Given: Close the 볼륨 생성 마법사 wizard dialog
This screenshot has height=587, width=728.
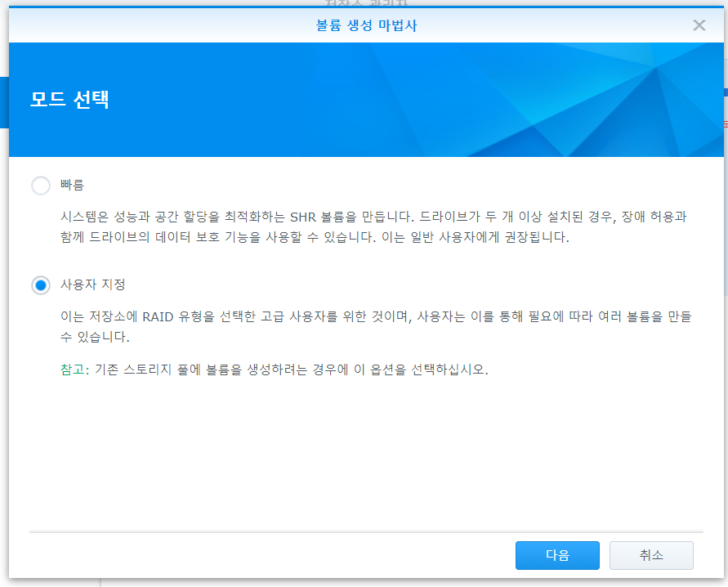Looking at the screenshot, I should pos(699,25).
